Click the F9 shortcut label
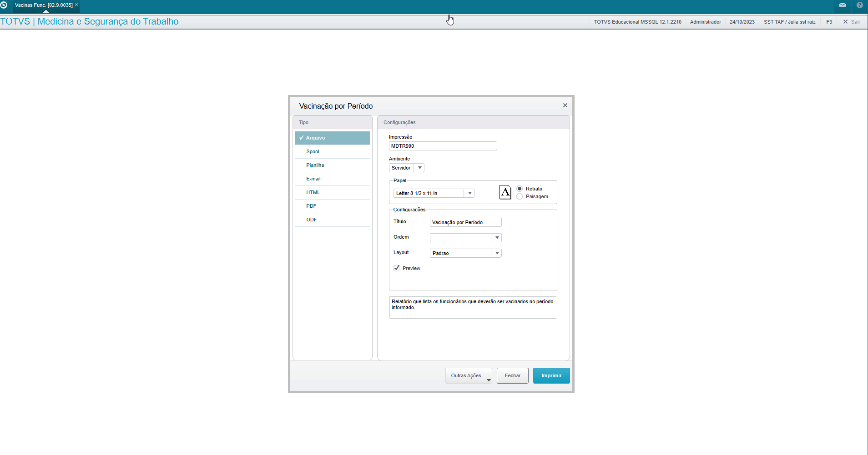 pyautogui.click(x=829, y=22)
